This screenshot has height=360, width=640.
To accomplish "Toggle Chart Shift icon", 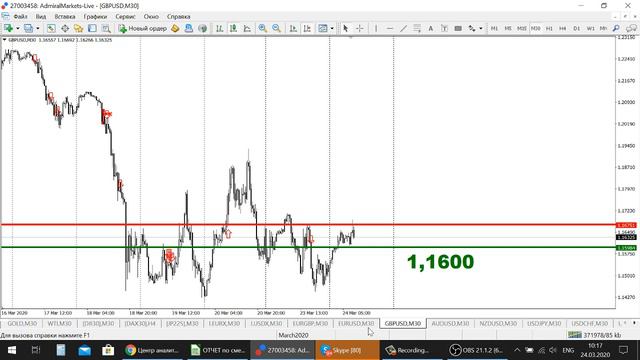I will click(307, 28).
